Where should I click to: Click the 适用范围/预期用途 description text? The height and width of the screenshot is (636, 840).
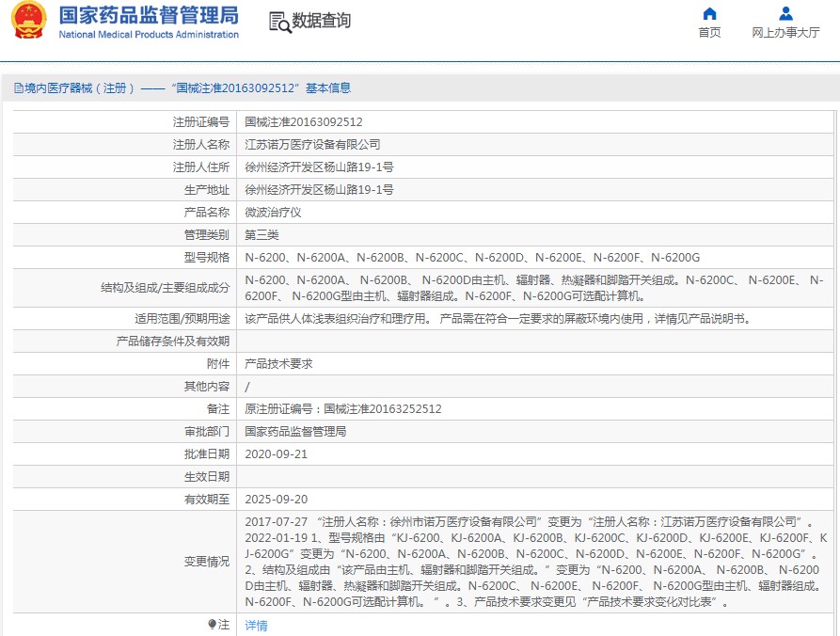coord(499,319)
